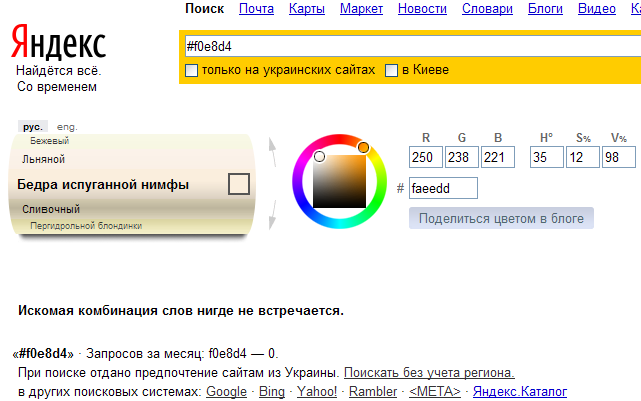Click the color preview square beside Бедра испуганной нимфы

coord(238,184)
